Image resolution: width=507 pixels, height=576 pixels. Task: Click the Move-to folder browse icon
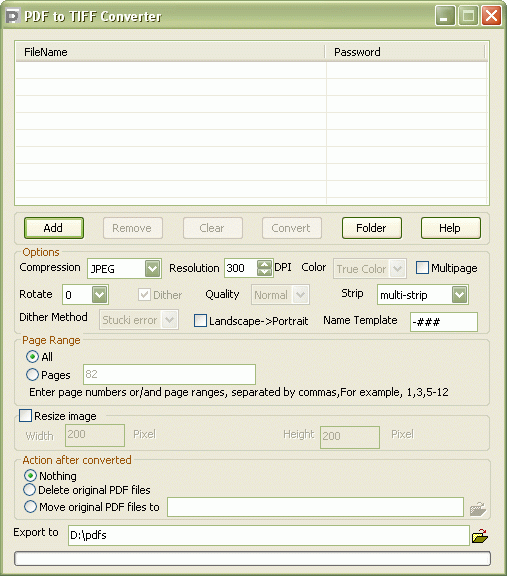(478, 509)
